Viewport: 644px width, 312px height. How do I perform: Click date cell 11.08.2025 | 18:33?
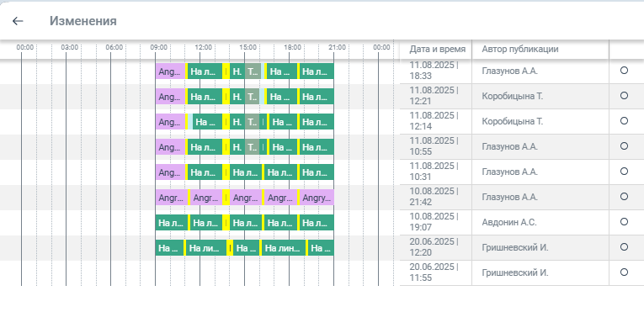[x=434, y=71]
